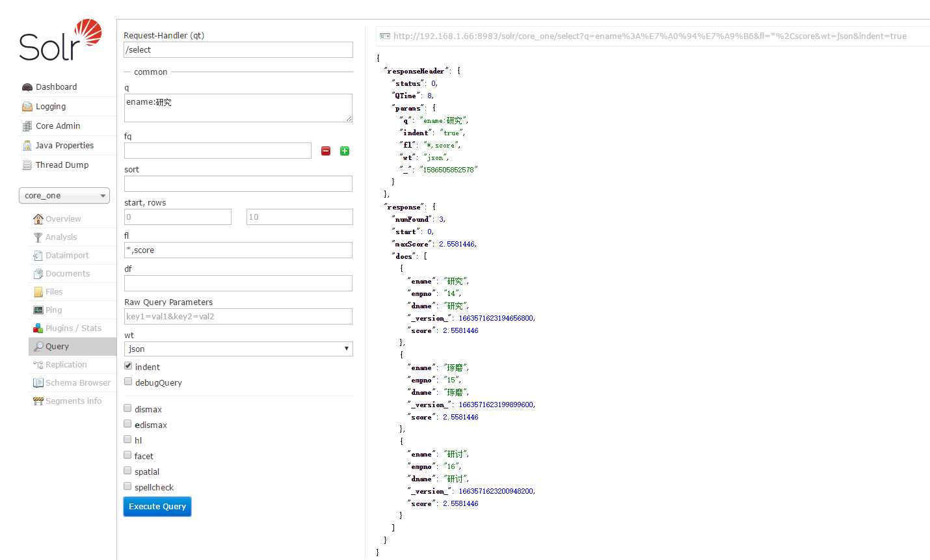Add fq filter with green plus icon
Screen dimensions: 930x560
pyautogui.click(x=345, y=151)
